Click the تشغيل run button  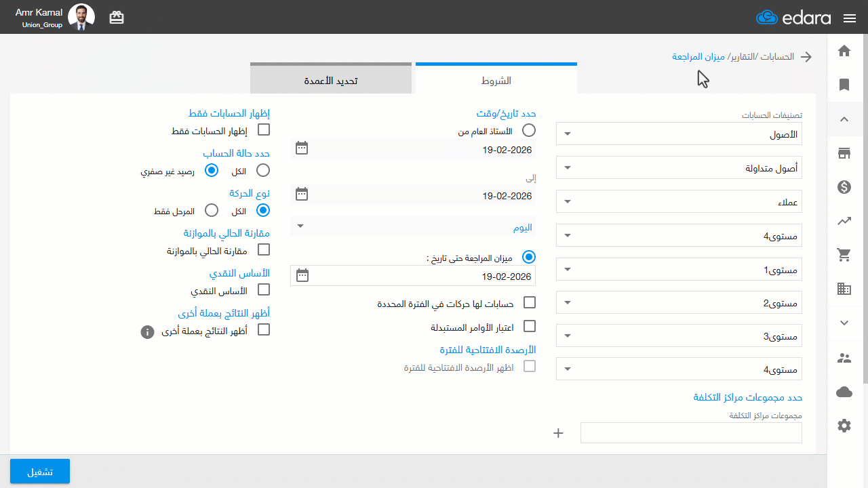coord(40,471)
